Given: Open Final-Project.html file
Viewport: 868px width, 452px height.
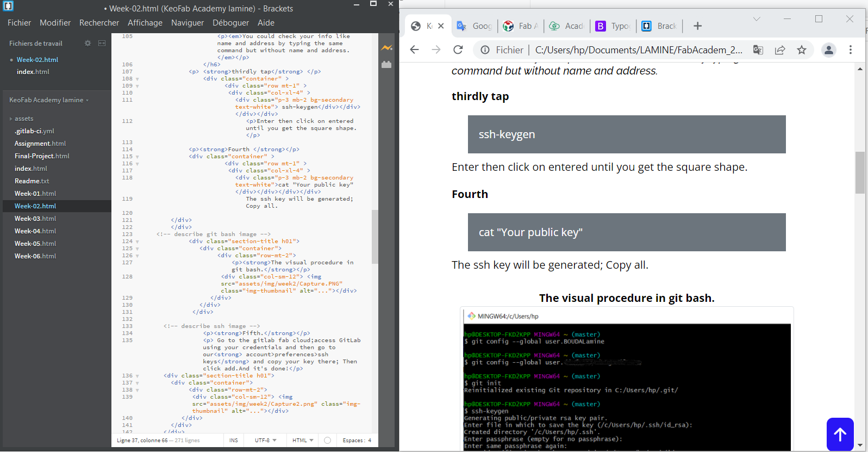Looking at the screenshot, I should 42,156.
